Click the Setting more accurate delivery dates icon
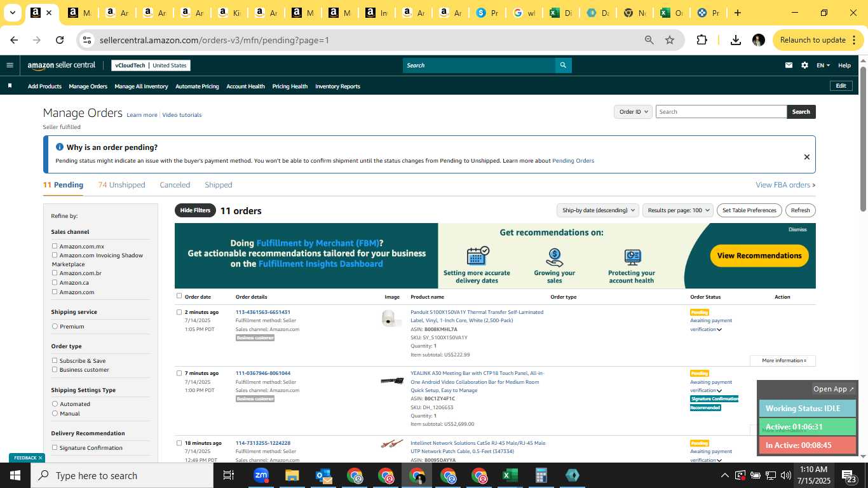 477,256
